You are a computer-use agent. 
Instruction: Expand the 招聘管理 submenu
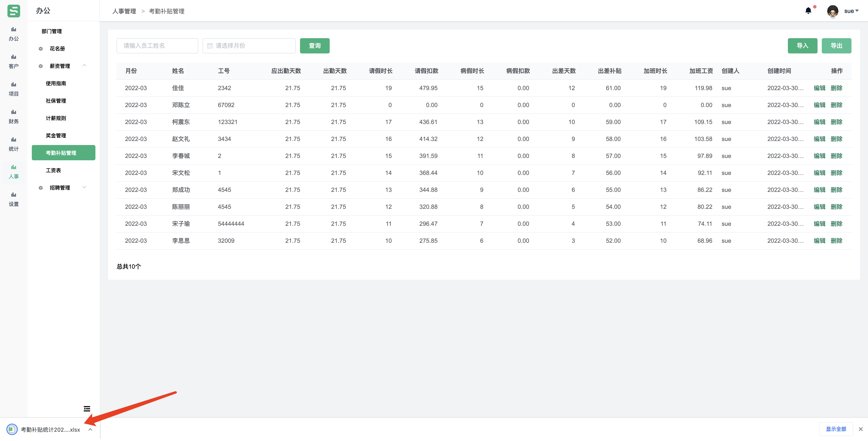pos(85,187)
